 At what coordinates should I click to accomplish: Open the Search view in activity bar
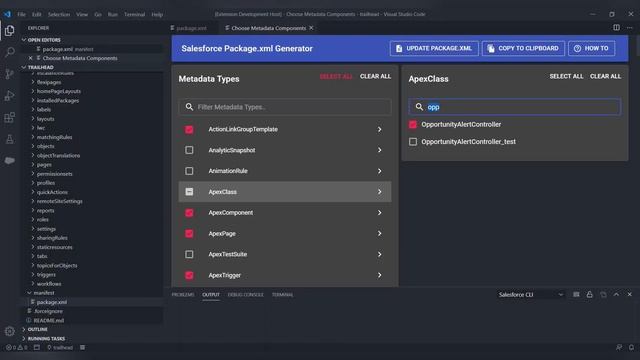(x=9, y=52)
